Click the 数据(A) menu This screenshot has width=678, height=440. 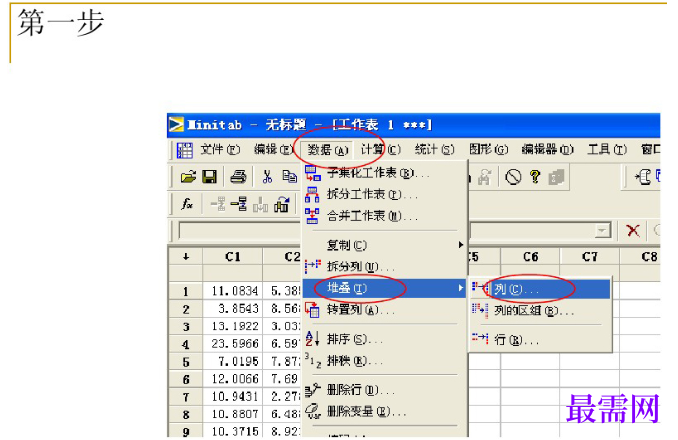pyautogui.click(x=327, y=150)
